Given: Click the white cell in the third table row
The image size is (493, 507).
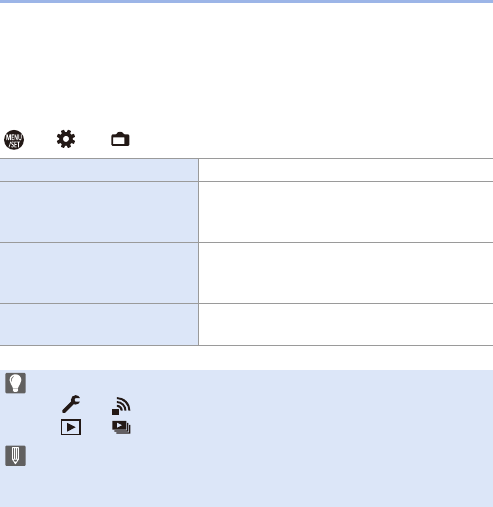Looking at the screenshot, I should pos(346,273).
